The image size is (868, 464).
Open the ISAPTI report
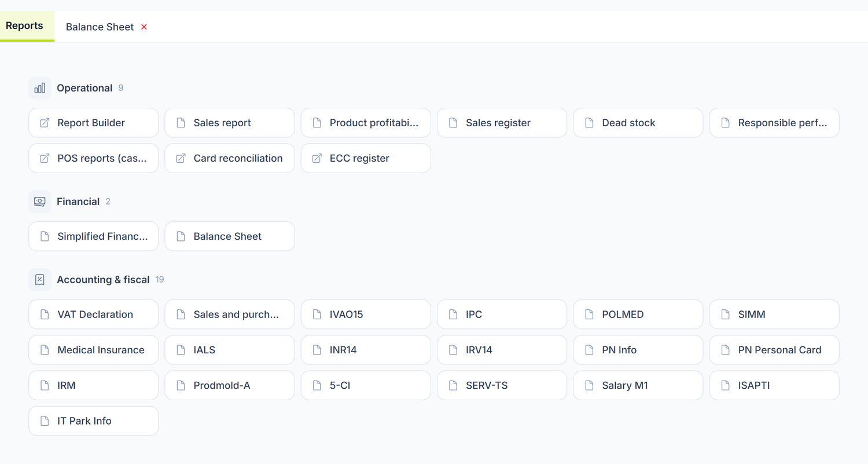pos(774,386)
